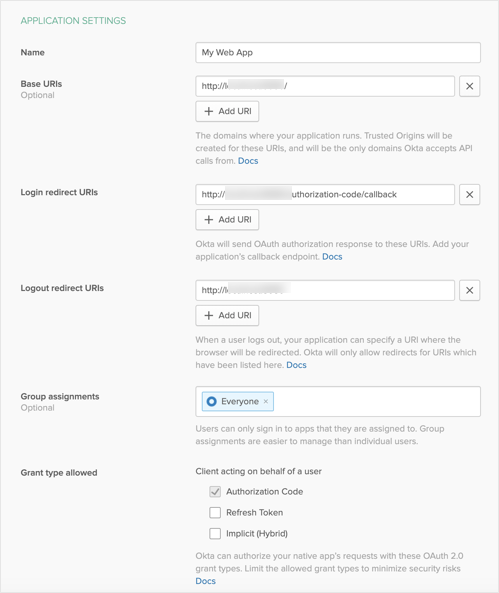Viewport: 499px width, 593px height.
Task: Remove the Base URI entry with X
Action: [469, 86]
